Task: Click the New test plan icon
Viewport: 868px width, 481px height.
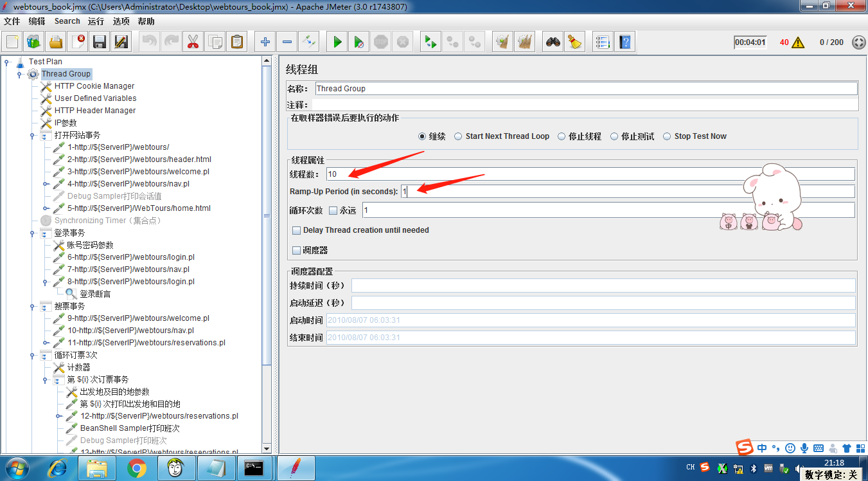Action: pos(12,42)
